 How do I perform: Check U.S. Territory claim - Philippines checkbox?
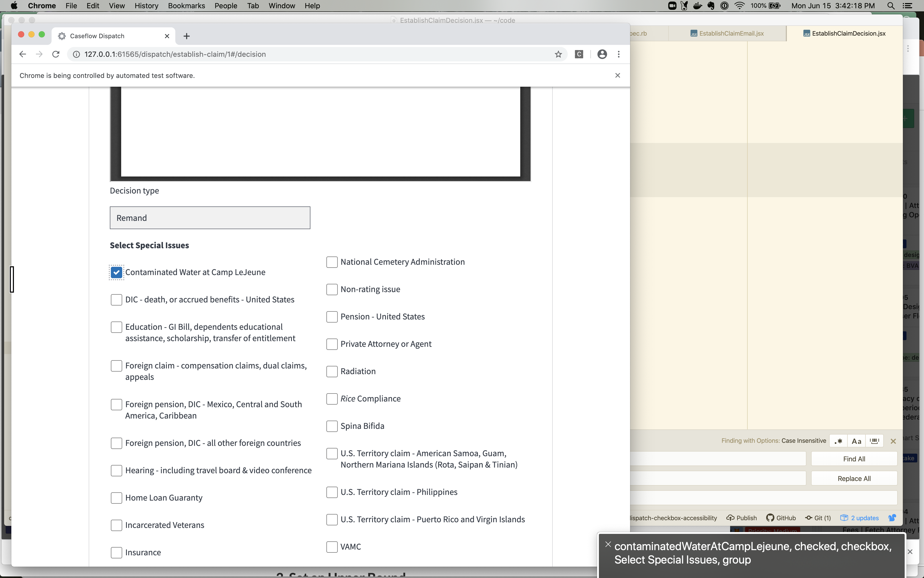[332, 492]
